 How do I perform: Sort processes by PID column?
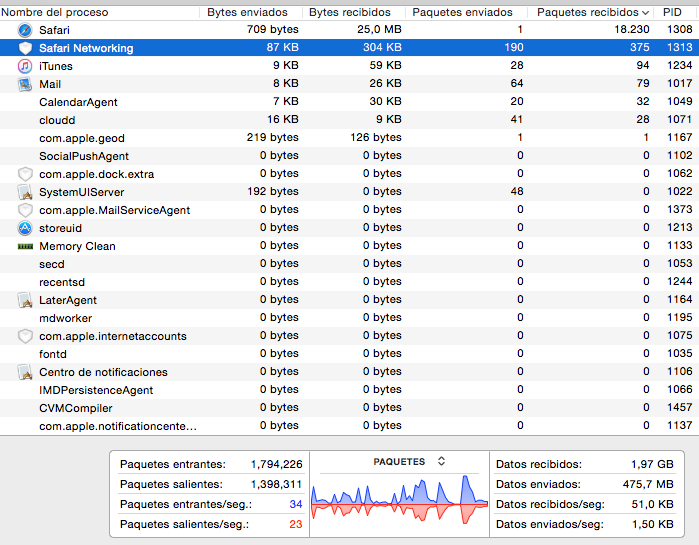675,12
